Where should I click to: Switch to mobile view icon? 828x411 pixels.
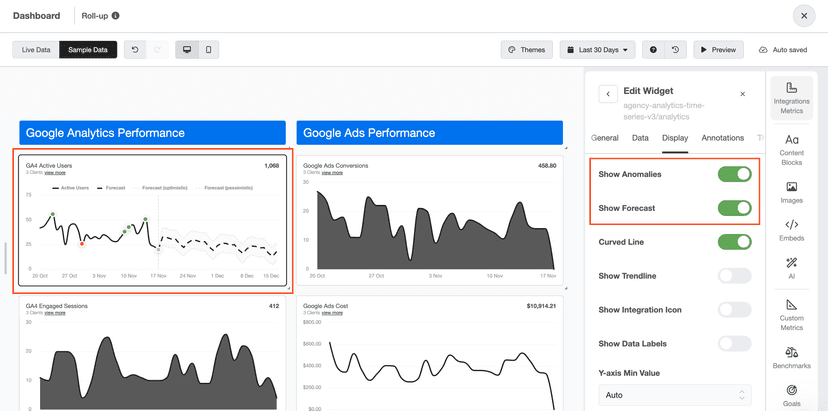tap(208, 50)
